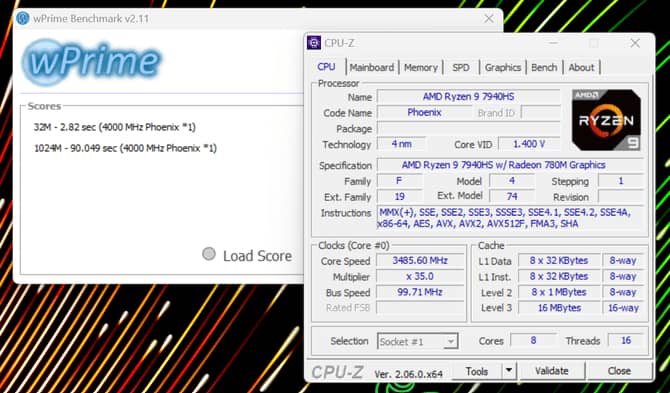
Task: Click the empty Package field
Action: tap(468, 129)
